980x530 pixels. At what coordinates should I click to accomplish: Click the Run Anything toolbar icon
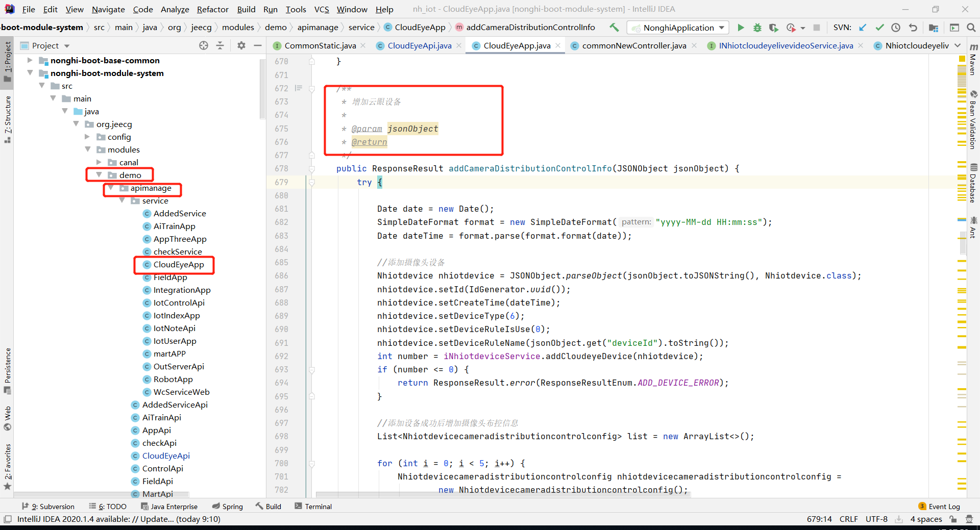click(954, 28)
